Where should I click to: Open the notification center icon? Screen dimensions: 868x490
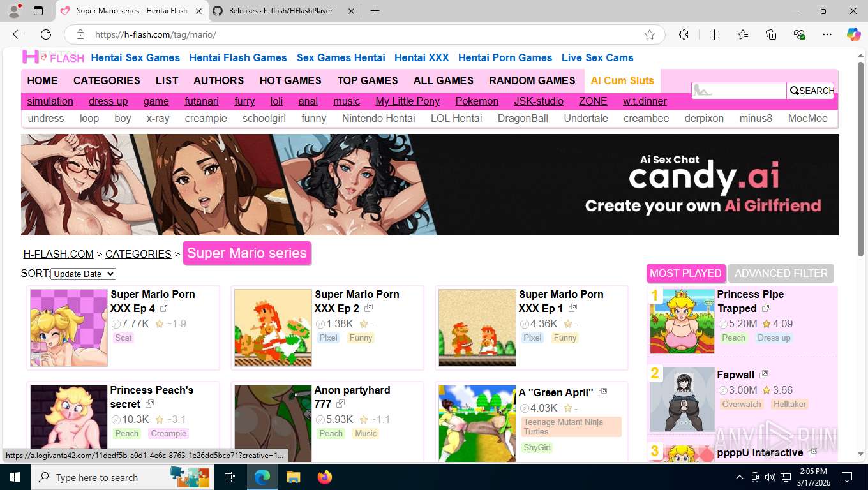(x=847, y=477)
